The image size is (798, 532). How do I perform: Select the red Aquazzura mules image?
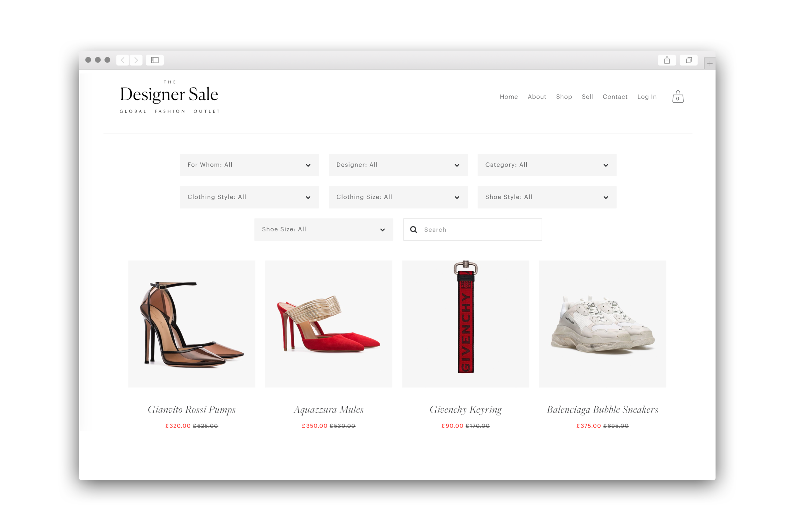coord(328,324)
